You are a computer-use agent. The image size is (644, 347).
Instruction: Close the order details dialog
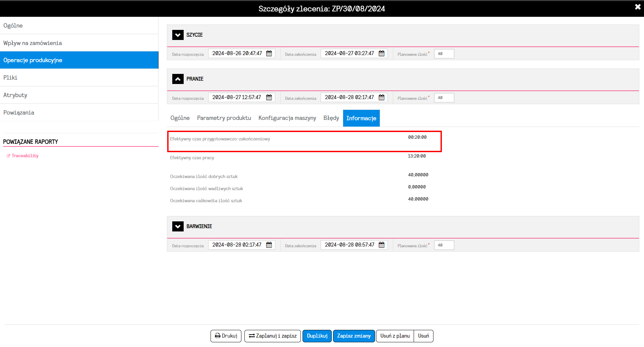(637, 7)
